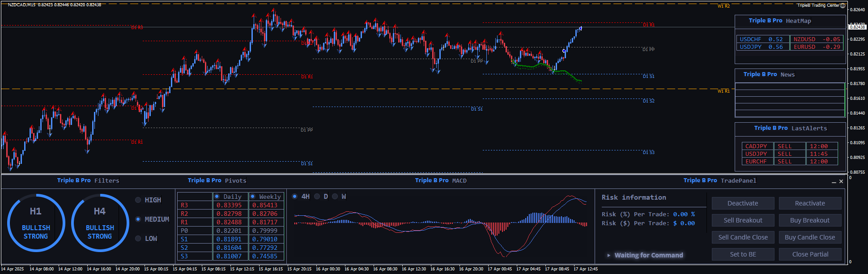The image size is (868, 274).
Task: Minimize the TradePanel using the dash icon
Action: pos(834,182)
